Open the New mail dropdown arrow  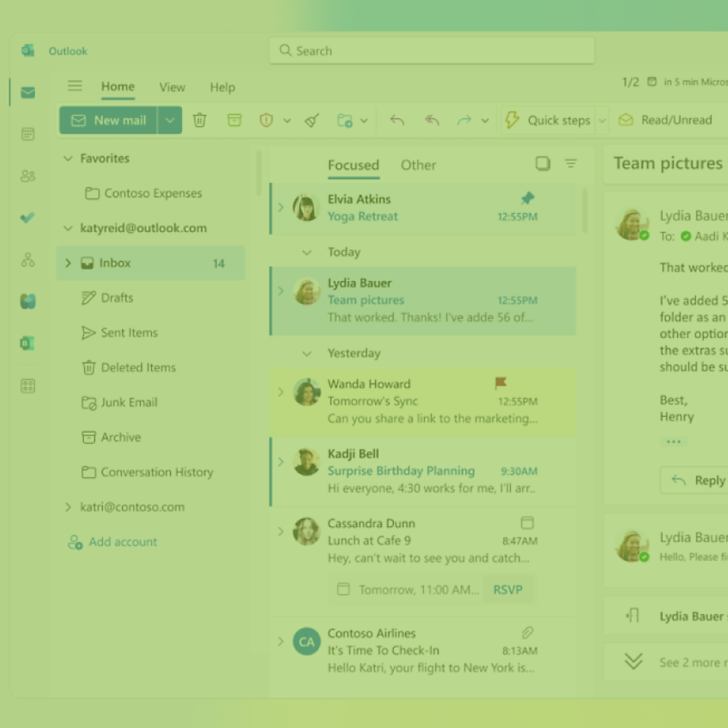point(170,120)
